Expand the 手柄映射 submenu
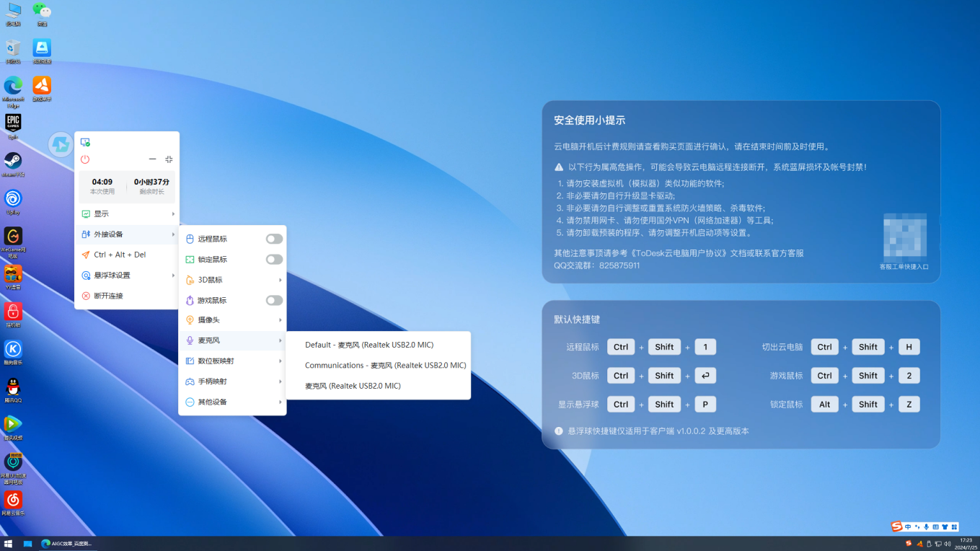 click(232, 382)
